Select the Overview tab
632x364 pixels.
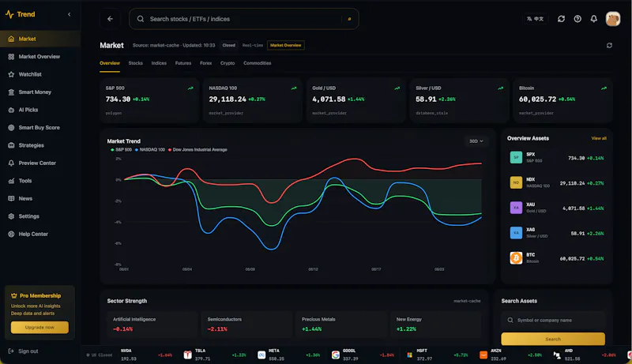[110, 63]
